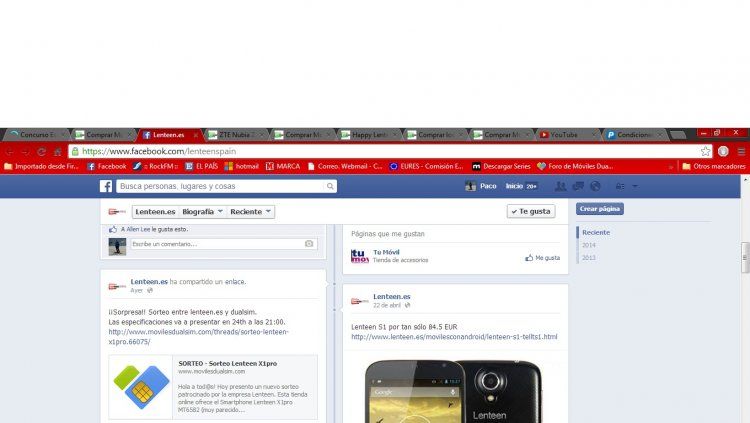The width and height of the screenshot is (750, 423).
Task: Open hotmail bookmark
Action: 242,167
